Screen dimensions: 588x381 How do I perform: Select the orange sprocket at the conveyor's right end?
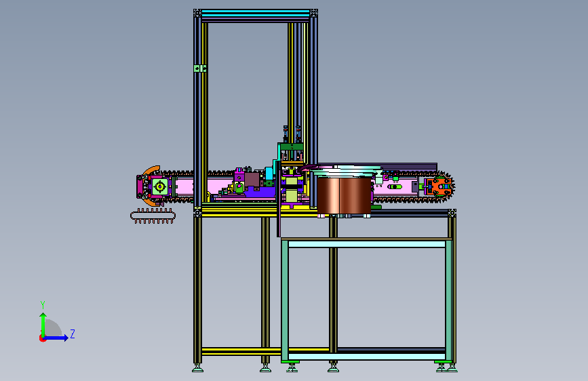tap(439, 186)
